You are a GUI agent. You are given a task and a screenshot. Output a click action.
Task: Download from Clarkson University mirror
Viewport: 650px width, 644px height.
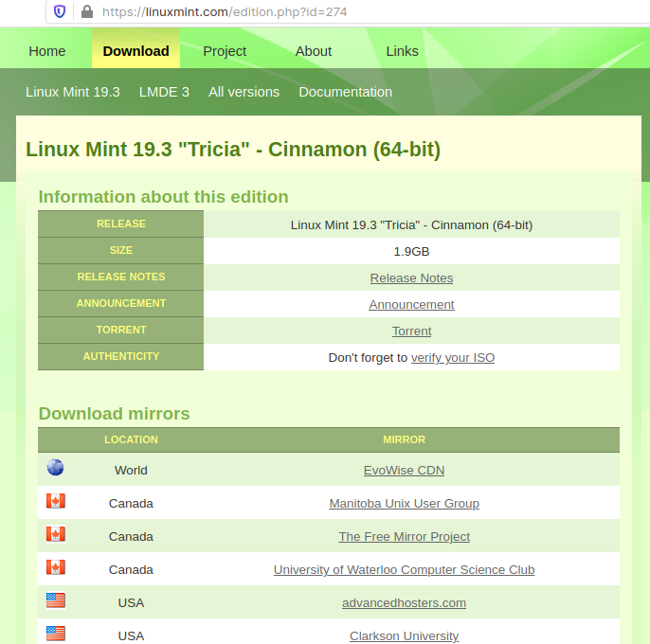point(404,635)
